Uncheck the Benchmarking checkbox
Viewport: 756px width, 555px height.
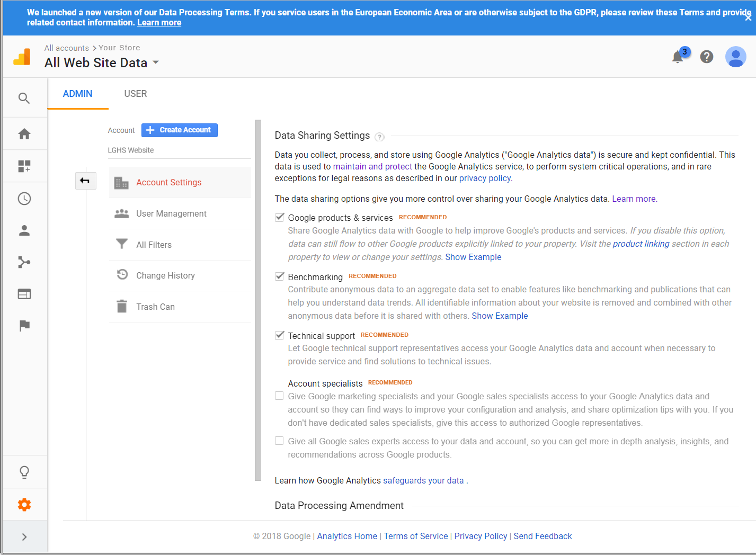pos(279,276)
